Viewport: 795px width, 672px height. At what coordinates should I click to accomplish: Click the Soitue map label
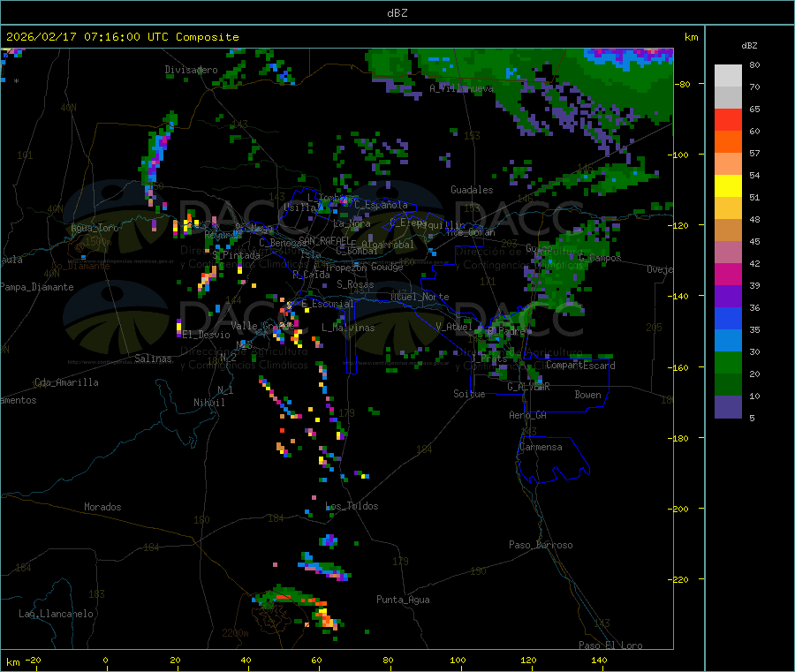point(469,394)
